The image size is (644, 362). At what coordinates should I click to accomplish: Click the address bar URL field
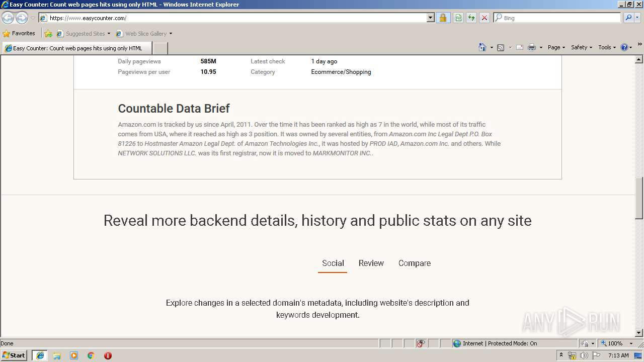[x=233, y=18]
